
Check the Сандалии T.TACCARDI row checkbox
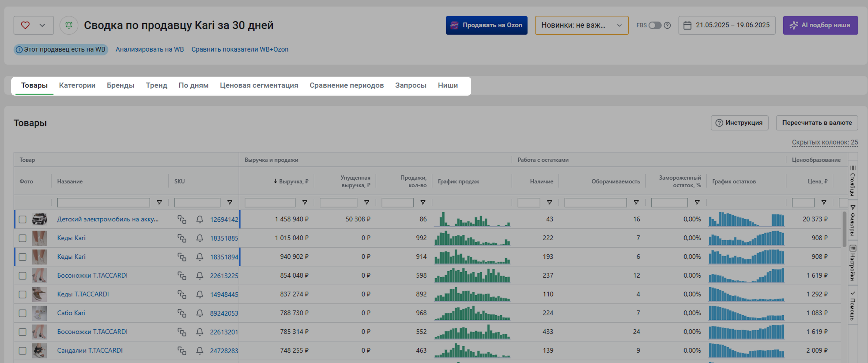click(23, 351)
